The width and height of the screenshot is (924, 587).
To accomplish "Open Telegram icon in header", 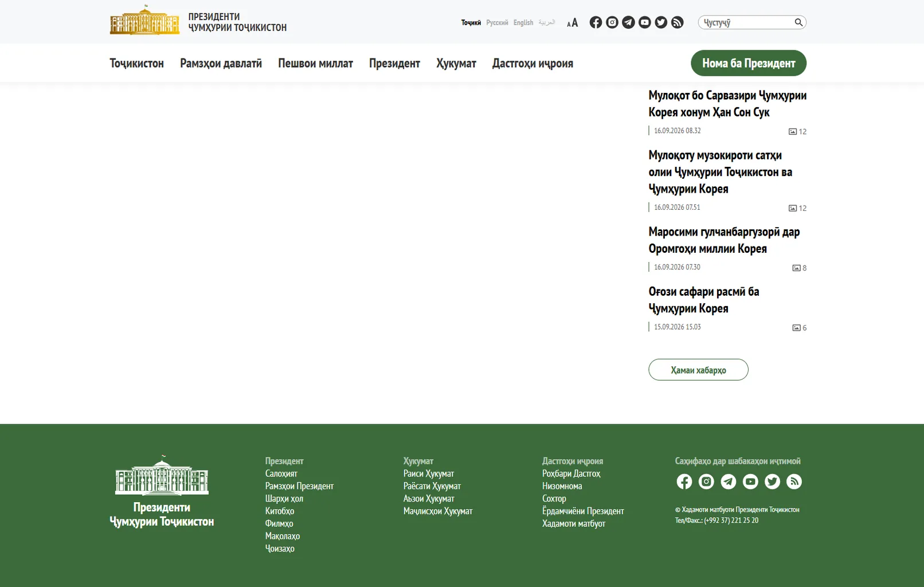I will 628,22.
